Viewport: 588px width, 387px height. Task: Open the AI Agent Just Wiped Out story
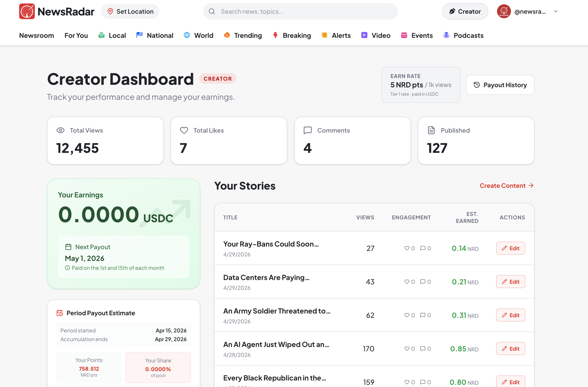276,345
